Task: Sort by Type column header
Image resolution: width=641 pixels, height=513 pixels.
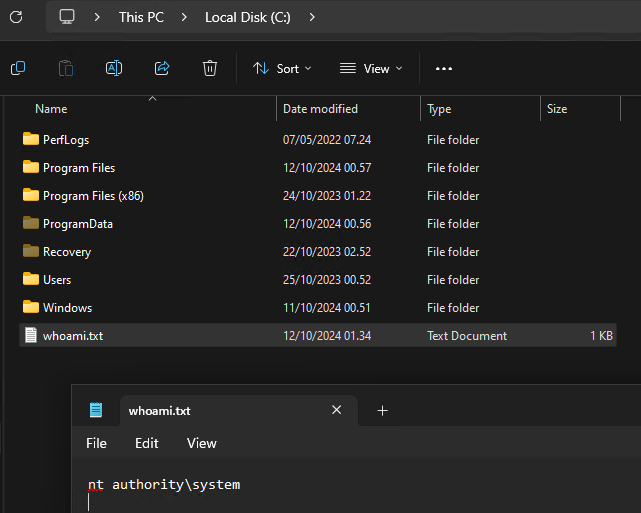Action: coord(439,109)
